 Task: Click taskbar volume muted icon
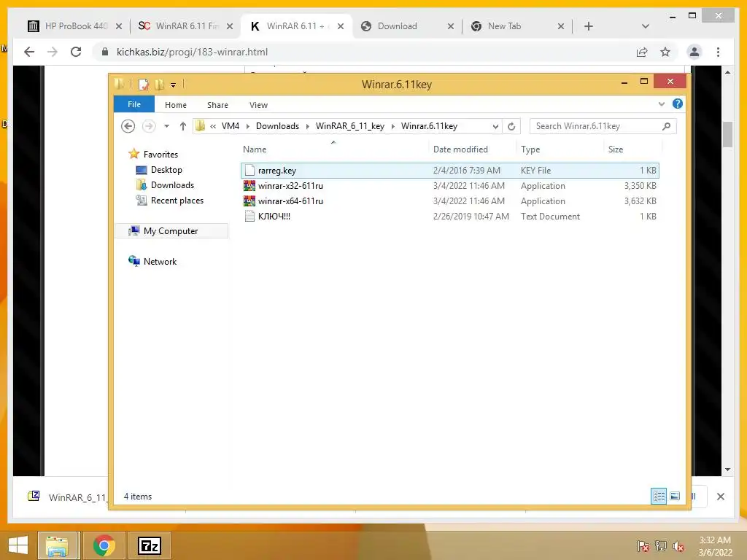pos(678,546)
